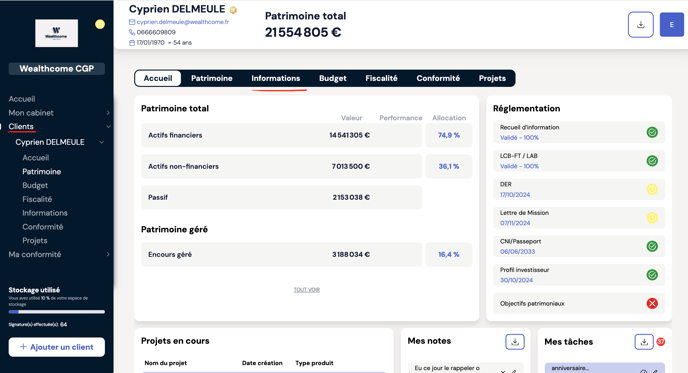Screen dimensions: 688x373
Task: Open Accueil under Cyprien DELMEULE in sidebar
Action: (36, 158)
